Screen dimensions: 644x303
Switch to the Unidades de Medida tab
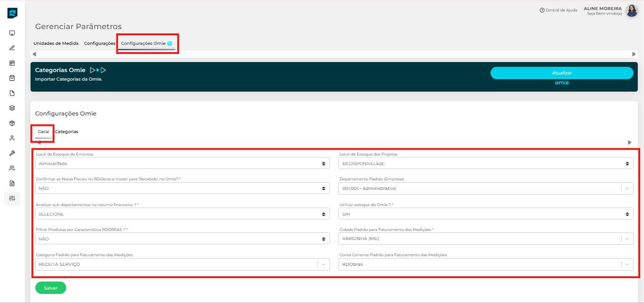tap(56, 43)
